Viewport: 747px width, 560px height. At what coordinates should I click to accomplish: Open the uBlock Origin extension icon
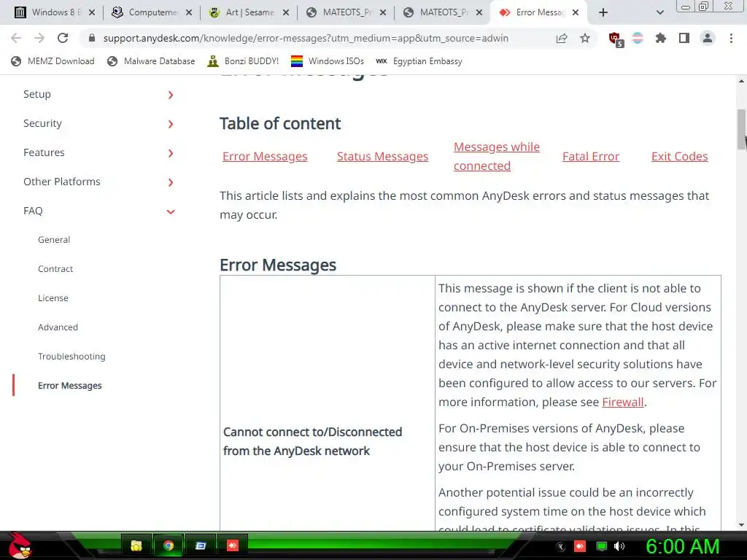(616, 39)
